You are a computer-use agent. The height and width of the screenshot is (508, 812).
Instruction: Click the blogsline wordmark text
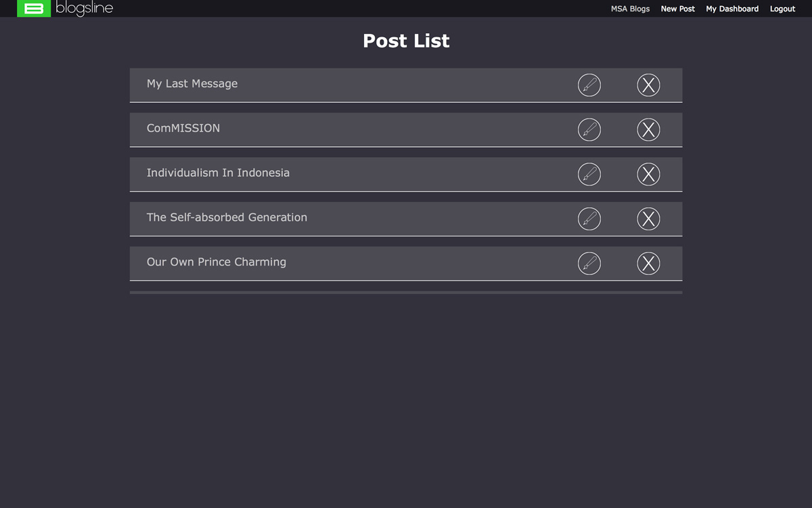coord(85,9)
